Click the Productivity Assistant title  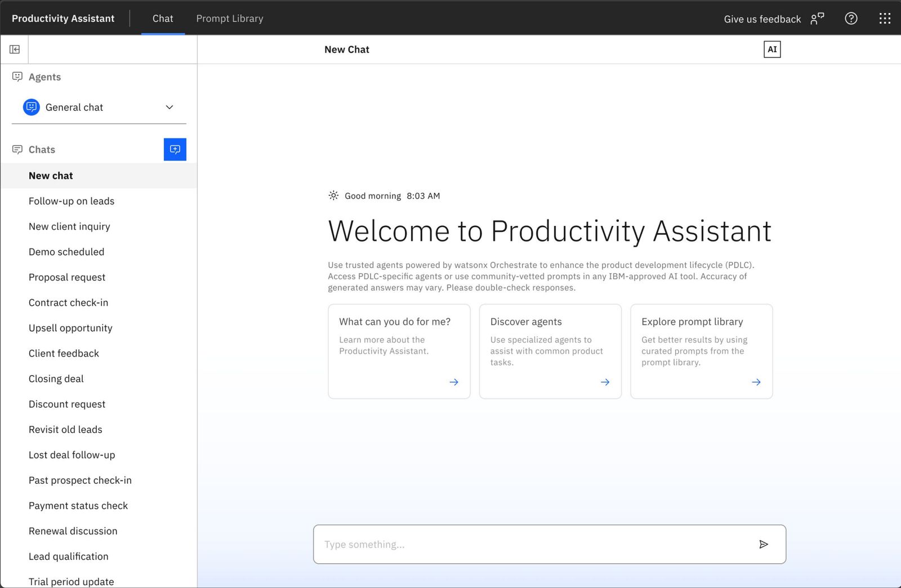pos(63,19)
